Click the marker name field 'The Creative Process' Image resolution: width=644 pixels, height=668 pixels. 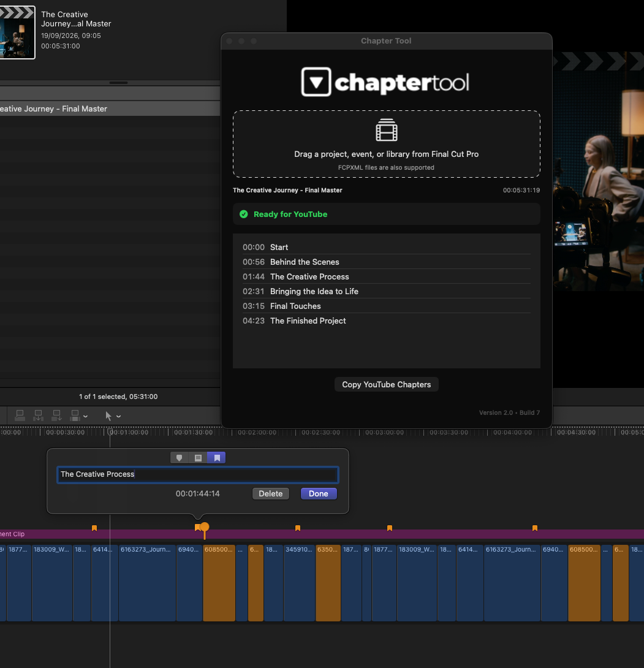point(198,474)
